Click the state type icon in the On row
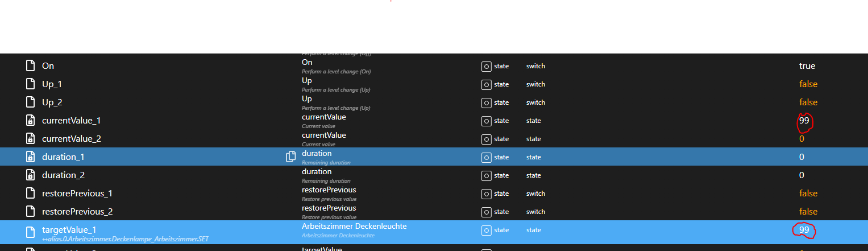Viewport: 868px width, 251px height. [486, 66]
